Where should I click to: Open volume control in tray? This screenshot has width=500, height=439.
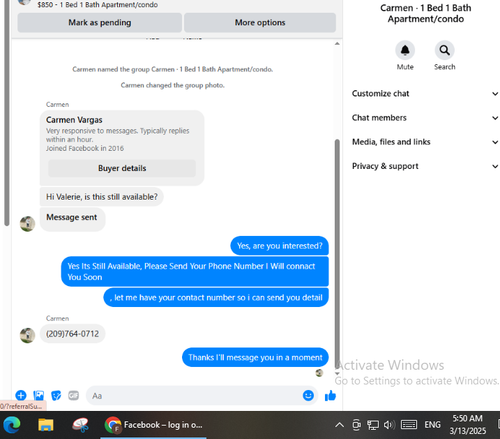click(x=389, y=425)
